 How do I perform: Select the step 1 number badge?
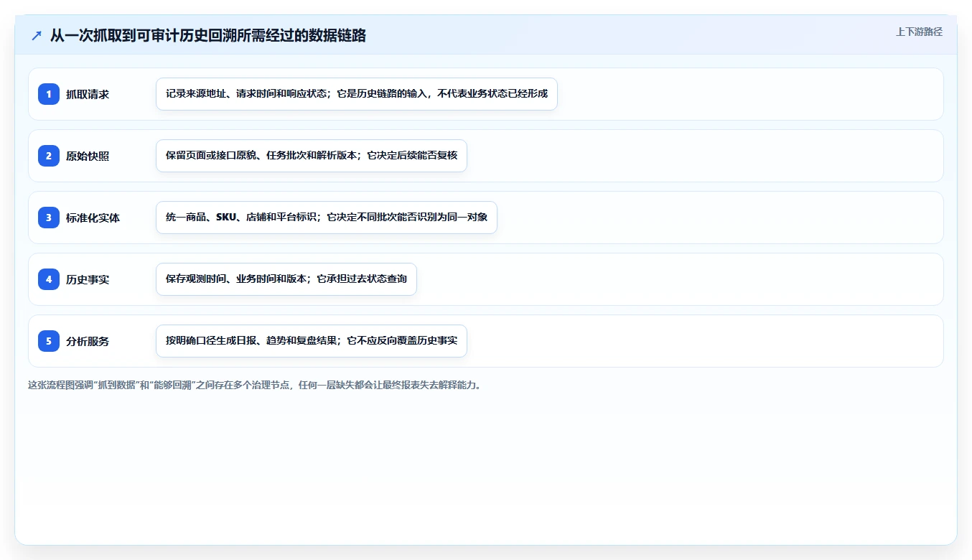coord(49,94)
